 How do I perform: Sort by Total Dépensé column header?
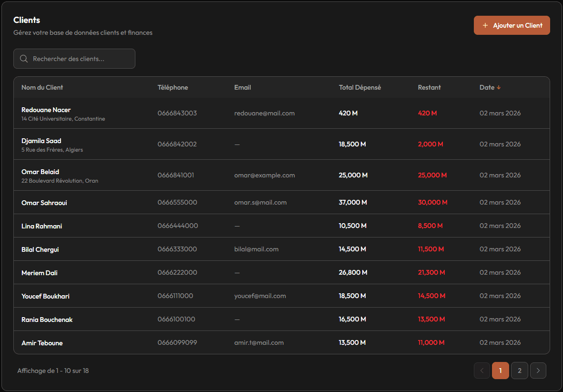[x=360, y=88]
